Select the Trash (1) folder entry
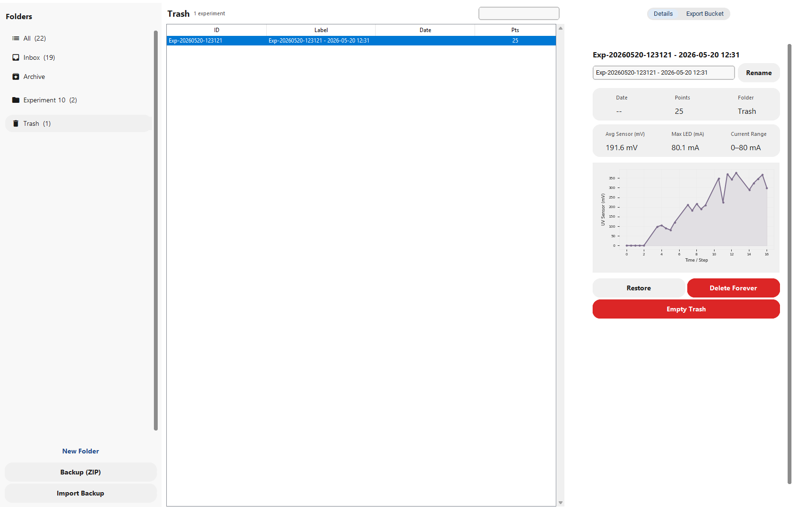Viewport: 812px width, 507px height. tap(78, 123)
